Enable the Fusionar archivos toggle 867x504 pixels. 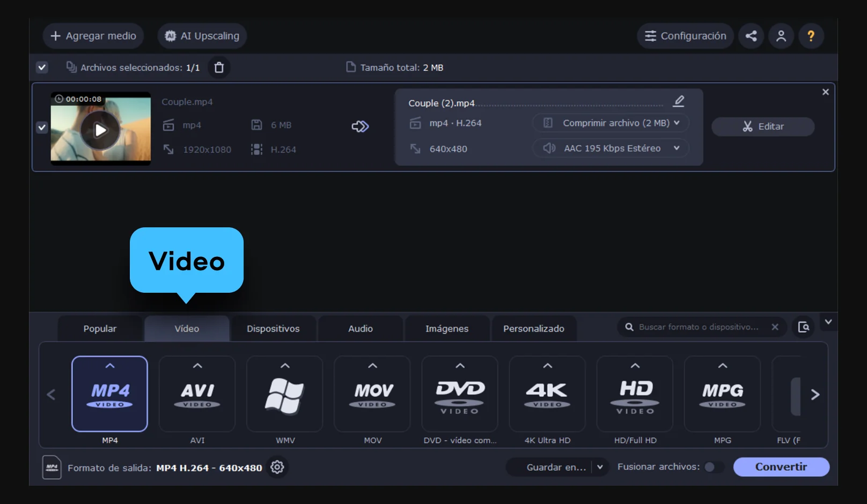pos(712,467)
